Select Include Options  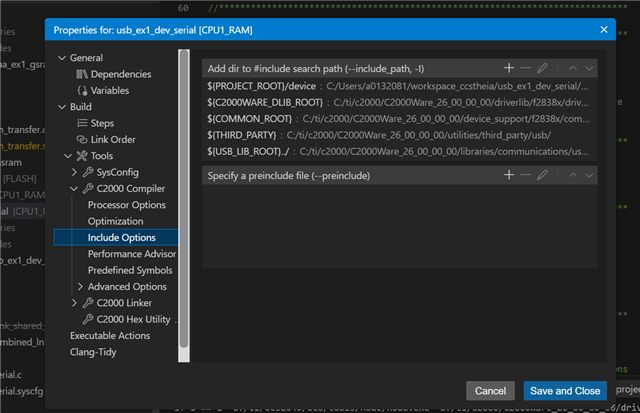(116, 237)
